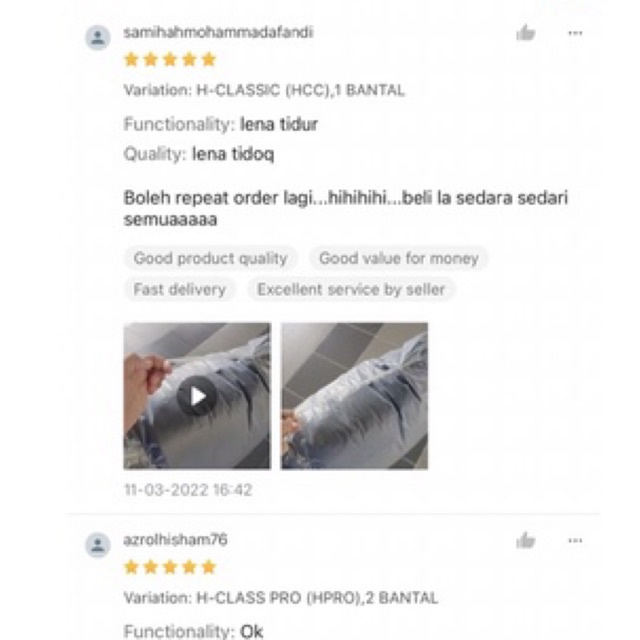Open more options for azrolhisham76's review
This screenshot has height=640, width=640.
coord(575,541)
